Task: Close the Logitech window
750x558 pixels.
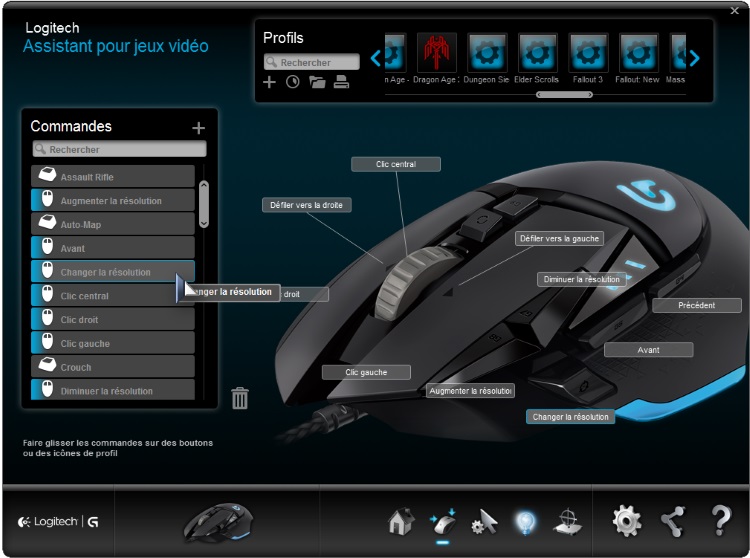Action: (x=735, y=10)
